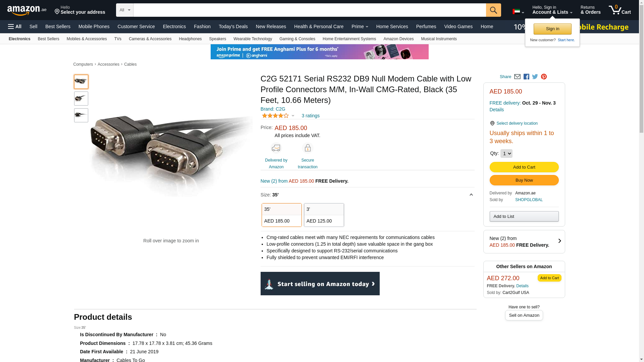Screen dimensions: 644x362
Task: Open the quantity dropdown
Action: 506,154
